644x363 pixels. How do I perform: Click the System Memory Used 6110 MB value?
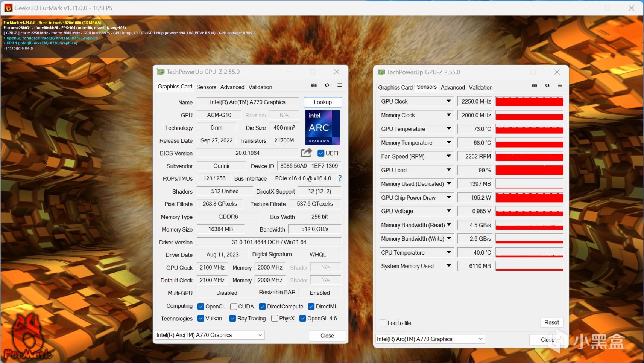tap(475, 266)
